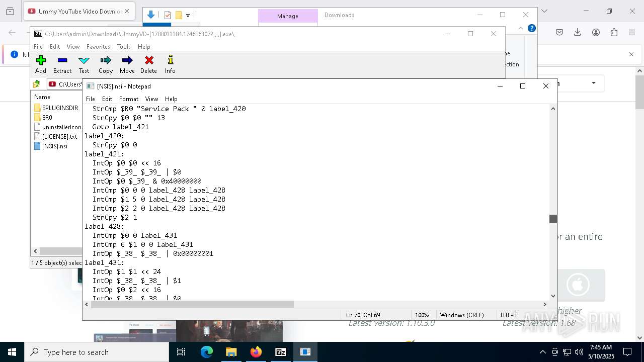644x362 pixels.
Task: Click Firefox recent browsing icon
Action: pos(10,11)
